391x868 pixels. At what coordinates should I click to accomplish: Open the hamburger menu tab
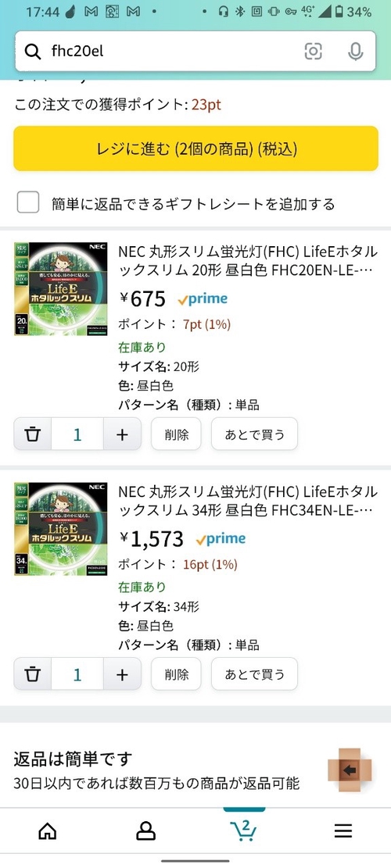343,830
